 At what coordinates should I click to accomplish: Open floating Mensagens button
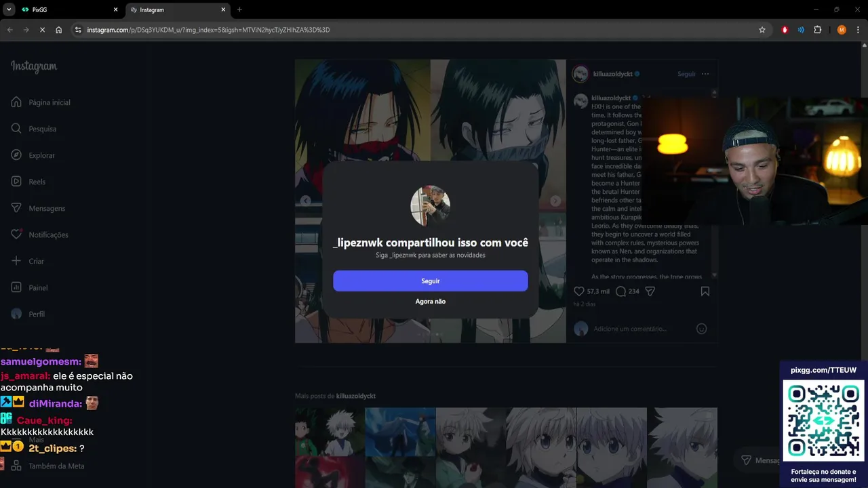[x=759, y=460]
